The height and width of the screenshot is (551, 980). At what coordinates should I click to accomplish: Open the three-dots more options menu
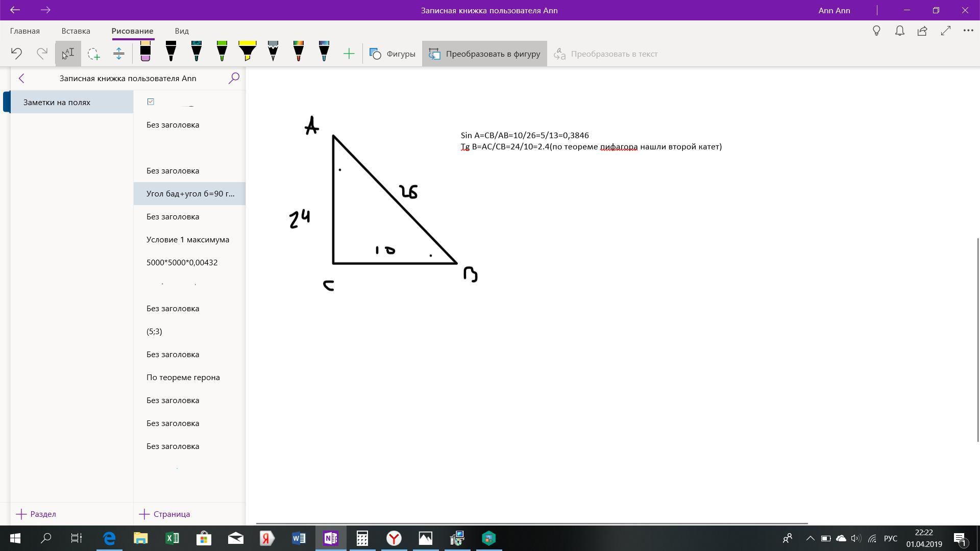pos(968,31)
